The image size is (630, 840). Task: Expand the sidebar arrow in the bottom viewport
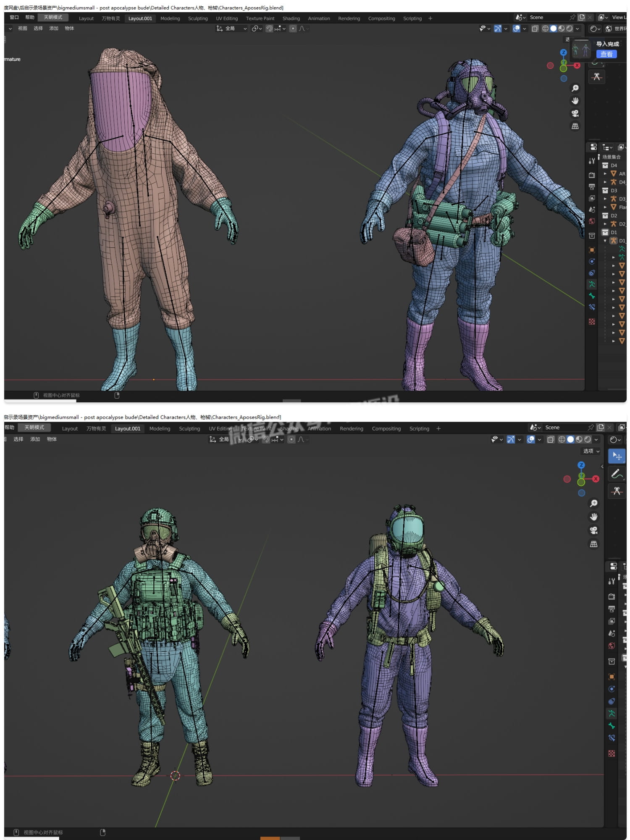pos(602,467)
